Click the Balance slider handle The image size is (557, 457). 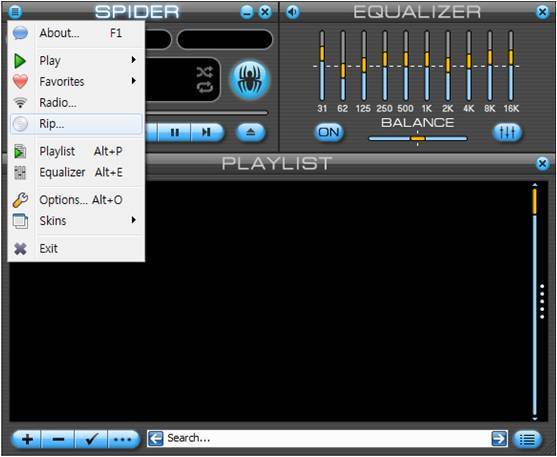click(x=418, y=138)
